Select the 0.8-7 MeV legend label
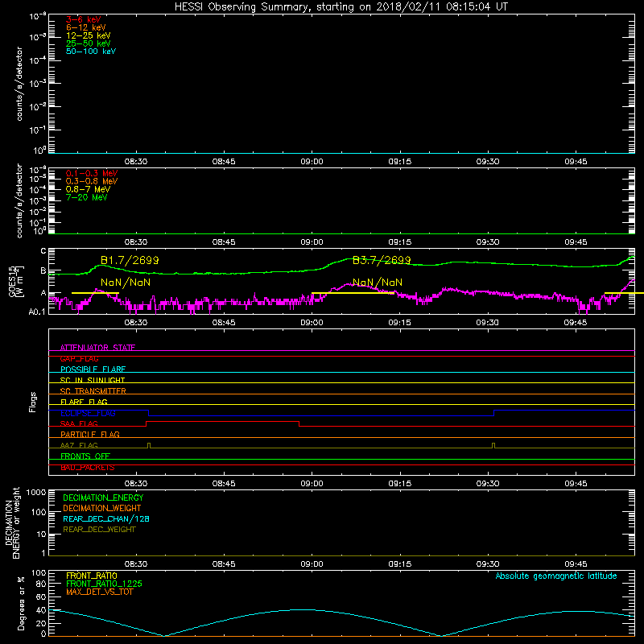 tap(88, 190)
